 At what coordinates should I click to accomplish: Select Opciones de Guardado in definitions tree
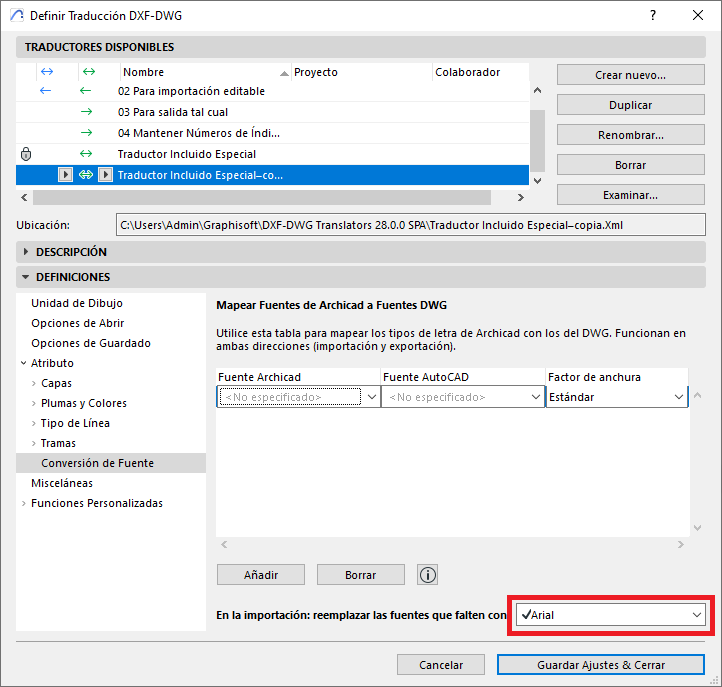click(91, 343)
